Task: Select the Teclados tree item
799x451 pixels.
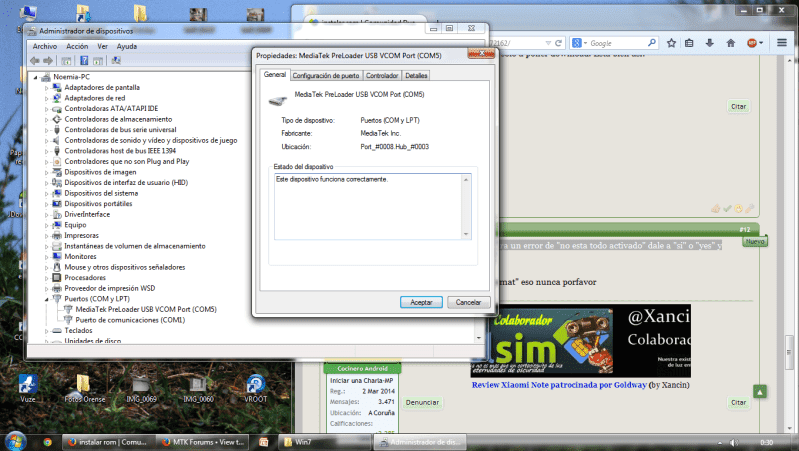Action: pyautogui.click(x=78, y=331)
